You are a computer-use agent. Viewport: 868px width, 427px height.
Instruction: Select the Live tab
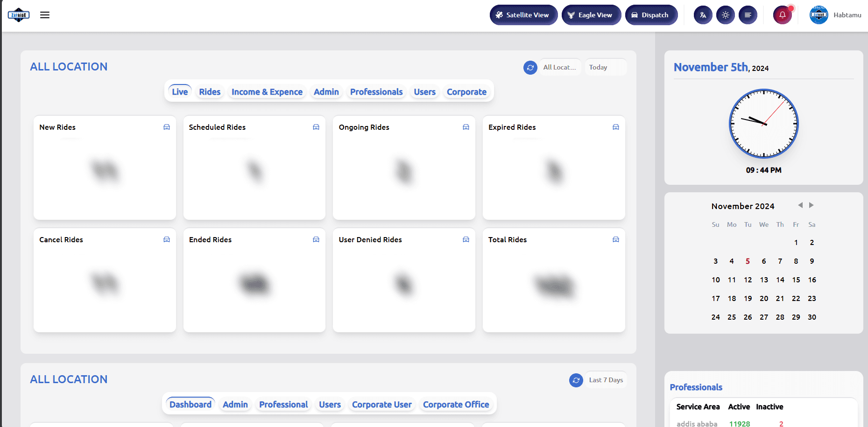(180, 92)
